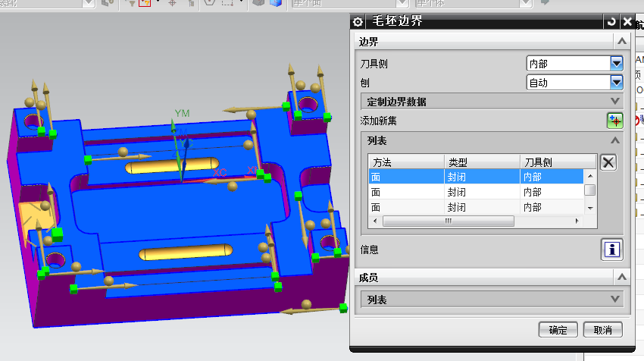Viewport: 644px width, 361px height.
Task: Click the list scroll-right arrow
Action: point(577,221)
